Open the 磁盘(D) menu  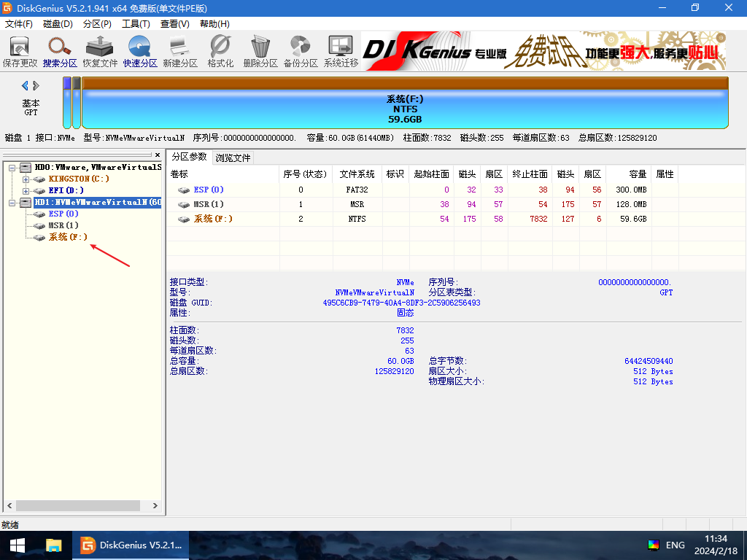coord(58,24)
